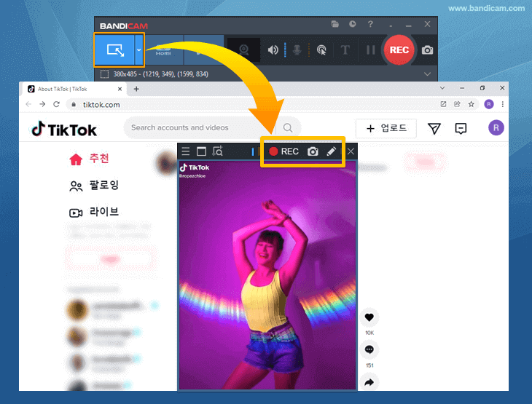532x404 pixels.
Task: Open comments with the speech bubble icon
Action: [x=369, y=349]
